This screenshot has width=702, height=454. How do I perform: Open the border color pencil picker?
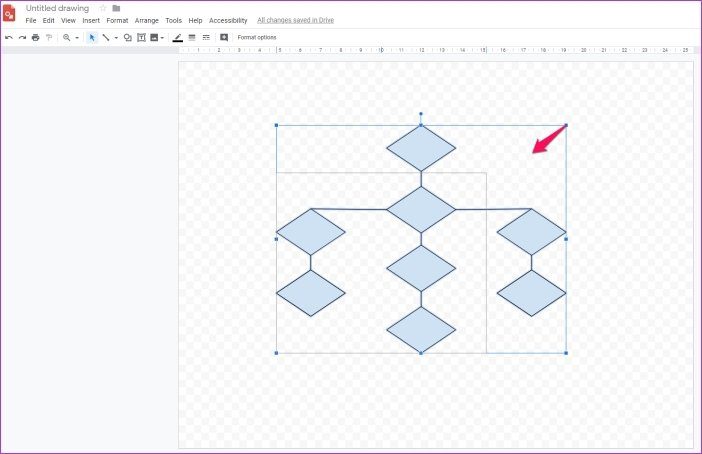click(x=178, y=38)
